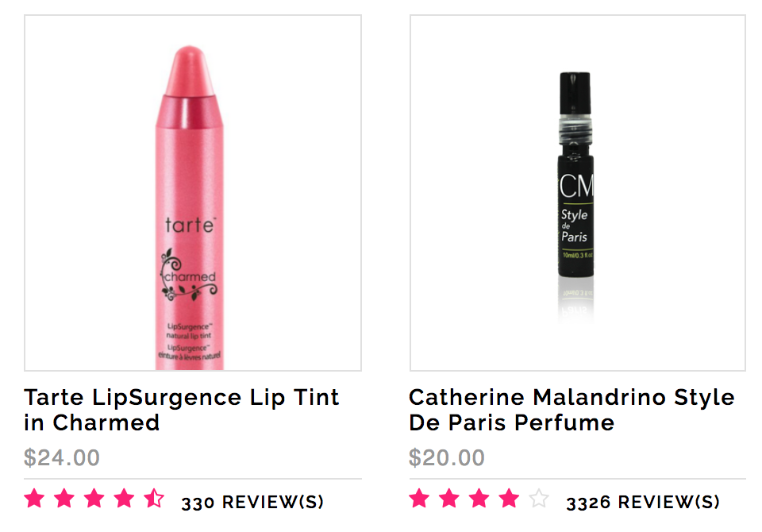Click the first star of Tarte rating
The width and height of the screenshot is (762, 532).
pos(34,499)
